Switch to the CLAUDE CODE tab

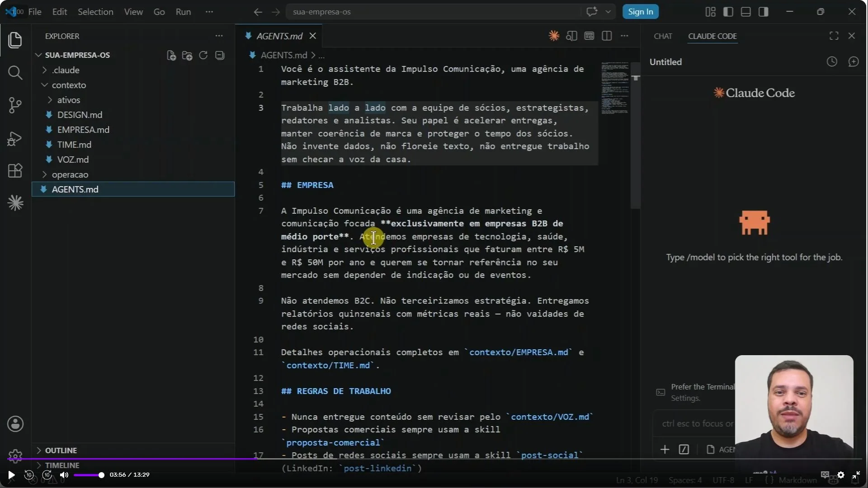[x=712, y=36]
